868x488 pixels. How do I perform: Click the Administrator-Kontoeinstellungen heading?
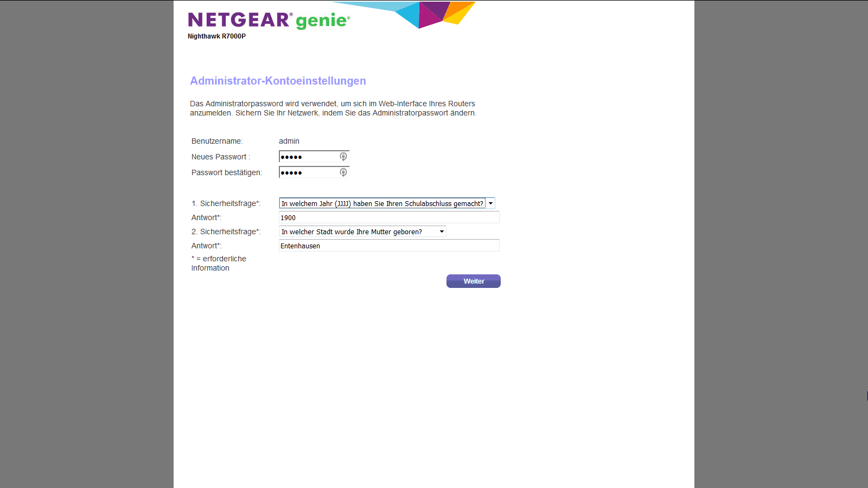click(x=278, y=81)
